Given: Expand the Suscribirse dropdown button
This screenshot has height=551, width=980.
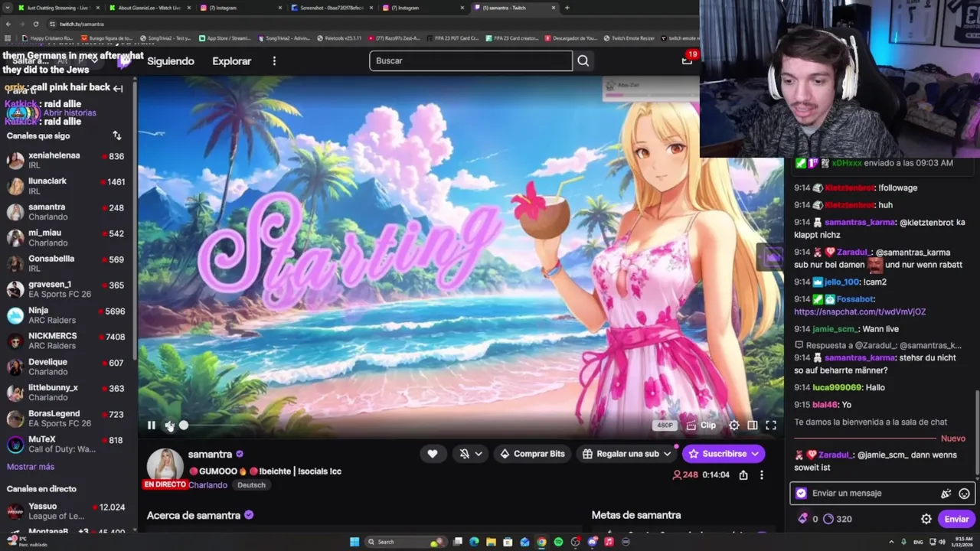Looking at the screenshot, I should (x=724, y=454).
